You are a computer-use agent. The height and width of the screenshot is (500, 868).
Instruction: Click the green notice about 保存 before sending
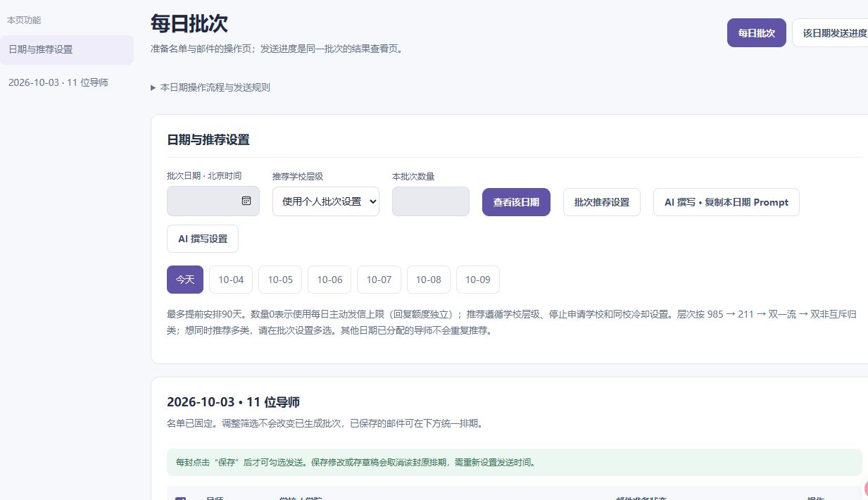click(x=514, y=463)
